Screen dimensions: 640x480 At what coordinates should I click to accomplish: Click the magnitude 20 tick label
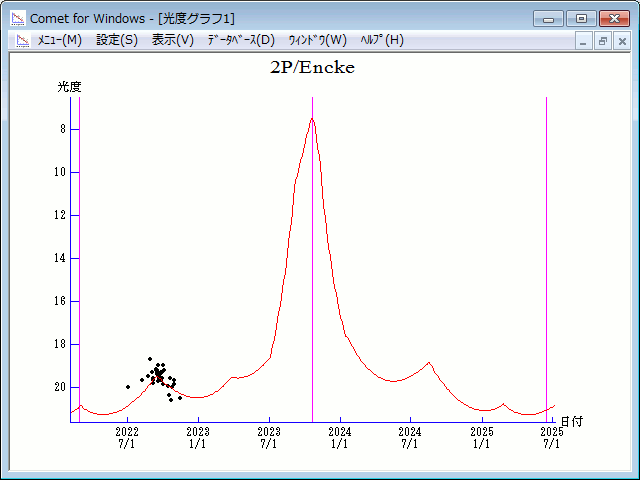point(60,387)
